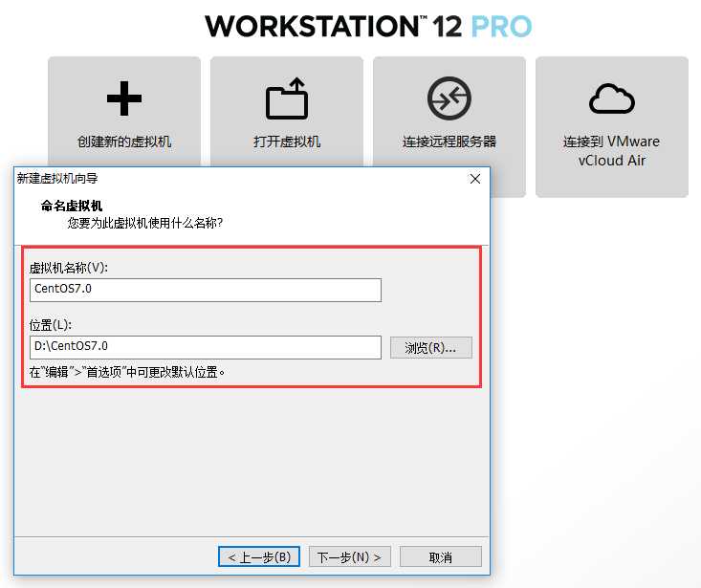This screenshot has width=701, height=588.
Task: Click the vCloud Air cloud icon
Action: (x=612, y=98)
